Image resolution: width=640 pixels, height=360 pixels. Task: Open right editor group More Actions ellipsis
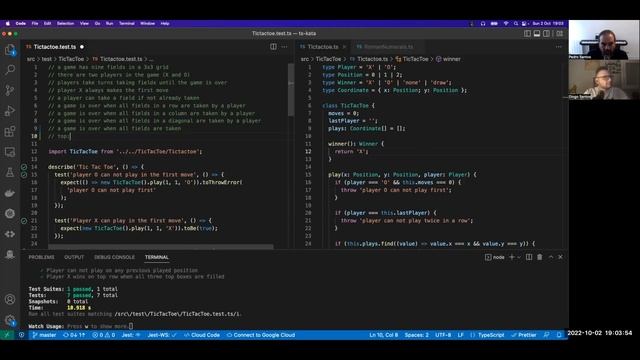pyautogui.click(x=558, y=47)
